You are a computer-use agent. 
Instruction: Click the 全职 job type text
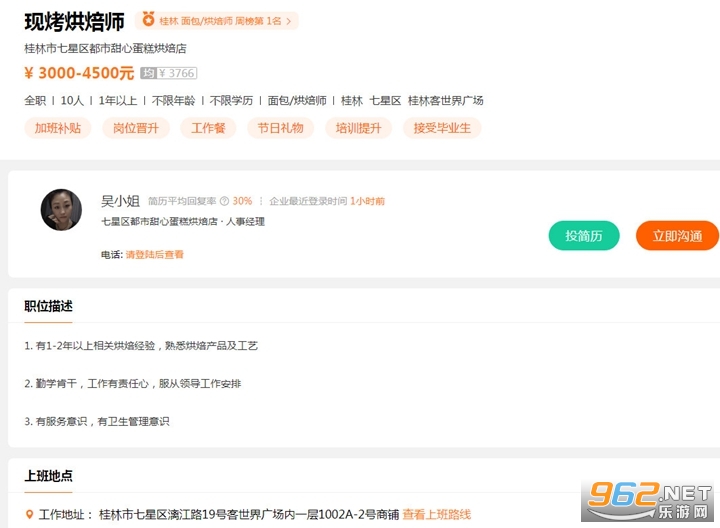(35, 101)
